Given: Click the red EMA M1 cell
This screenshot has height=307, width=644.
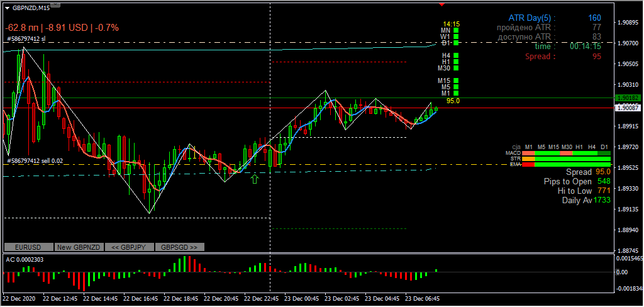Looking at the screenshot, I should 528,164.
